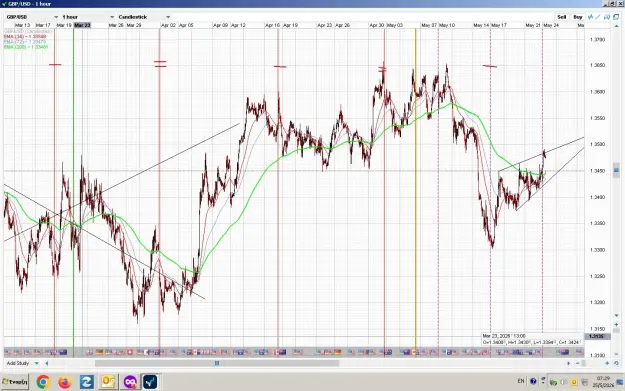Click the green network tray icon
This screenshot has width=625, height=391.
pos(553,383)
